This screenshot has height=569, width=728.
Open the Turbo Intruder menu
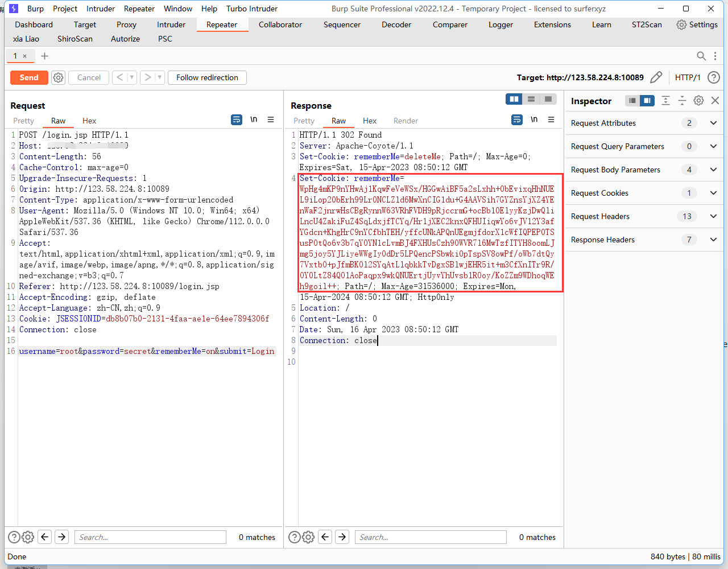click(x=252, y=9)
